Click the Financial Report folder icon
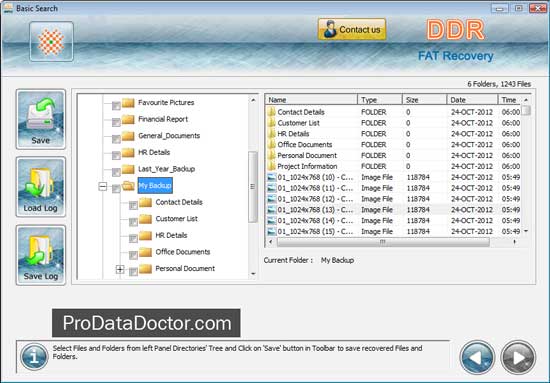The width and height of the screenshot is (550, 383). [x=128, y=119]
